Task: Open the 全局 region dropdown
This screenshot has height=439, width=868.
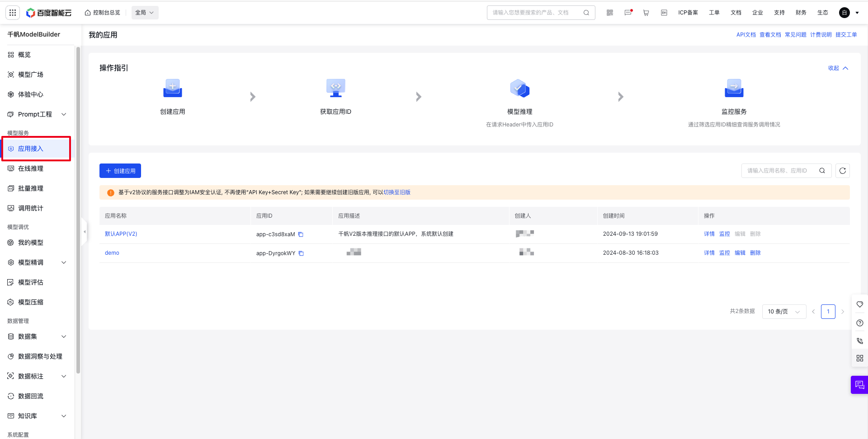Action: 145,13
